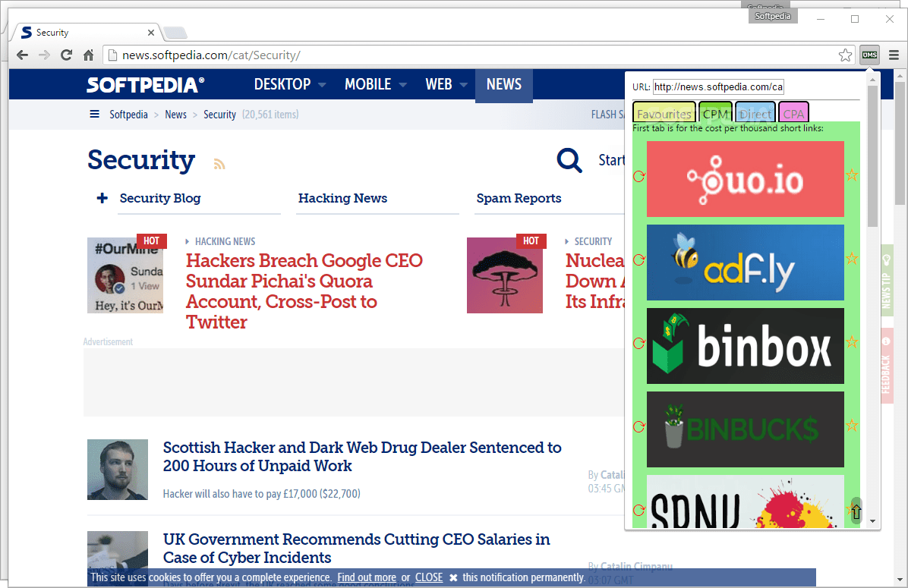
Task: Click the SECURITY category label
Action: pos(593,241)
